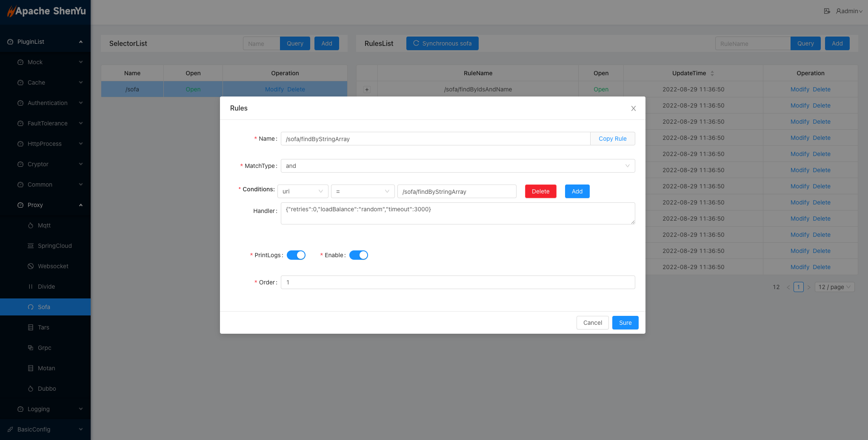Click the red Delete condition button

540,191
